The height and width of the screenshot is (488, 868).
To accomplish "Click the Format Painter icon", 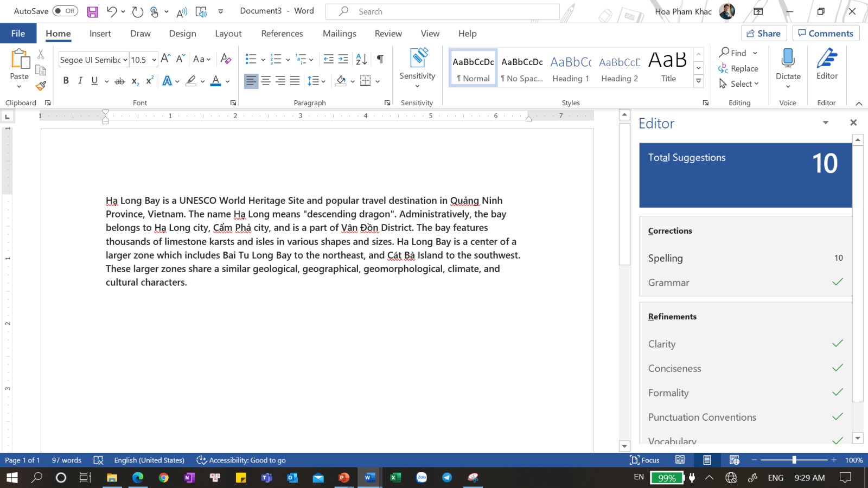I will [x=41, y=86].
